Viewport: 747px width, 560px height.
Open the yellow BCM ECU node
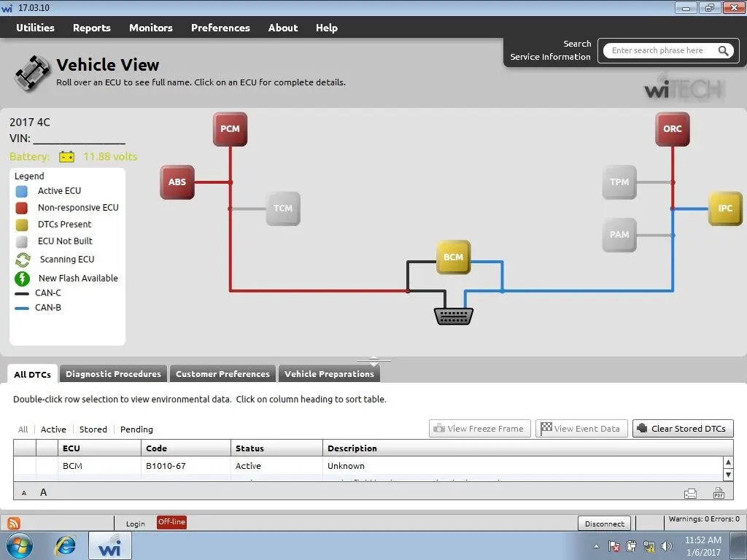click(453, 257)
